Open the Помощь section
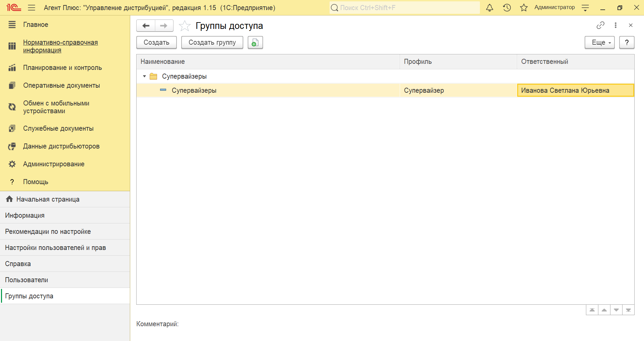This screenshot has width=644, height=341. 36,182
